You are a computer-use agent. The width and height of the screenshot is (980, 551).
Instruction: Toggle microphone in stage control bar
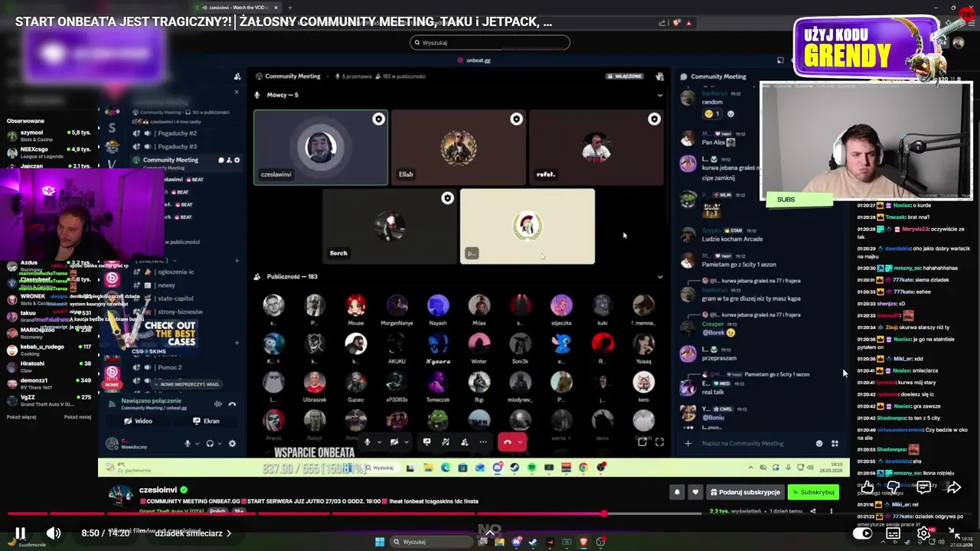click(x=367, y=442)
